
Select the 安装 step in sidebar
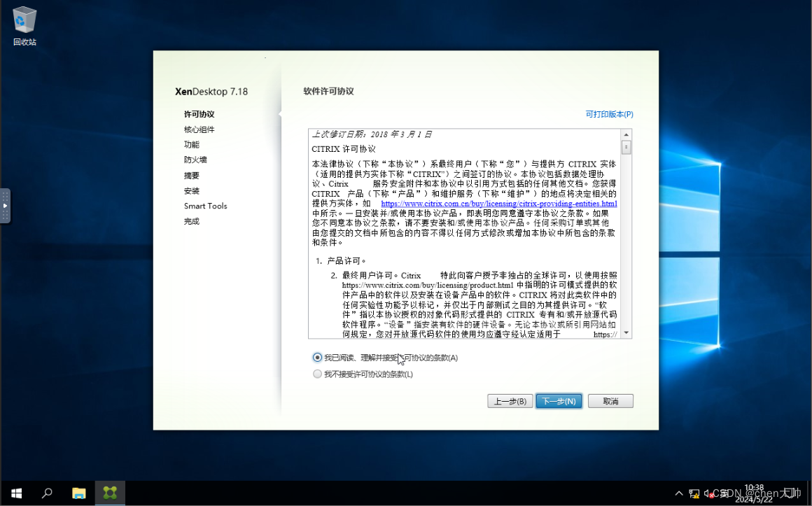192,190
